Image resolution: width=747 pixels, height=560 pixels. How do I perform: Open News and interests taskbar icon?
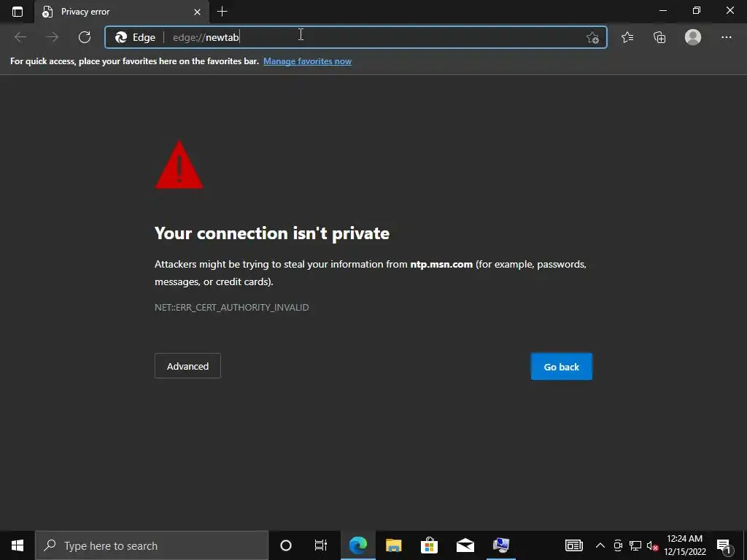coord(573,545)
